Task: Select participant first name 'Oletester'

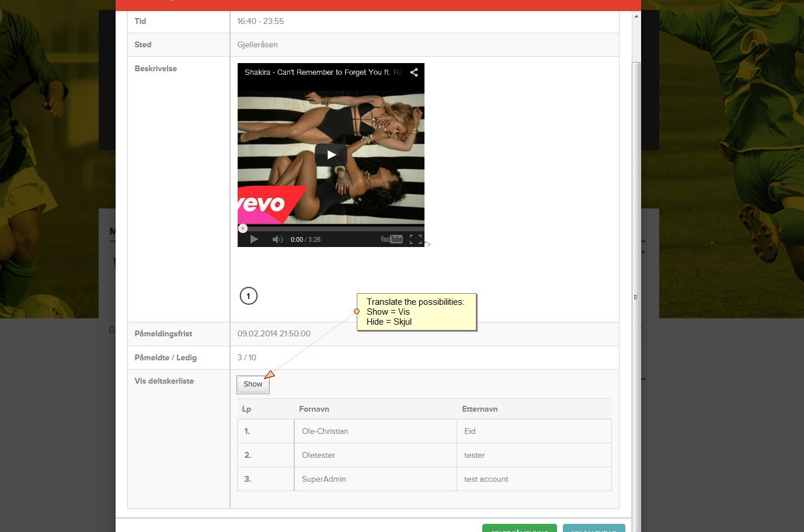Action: click(x=319, y=455)
